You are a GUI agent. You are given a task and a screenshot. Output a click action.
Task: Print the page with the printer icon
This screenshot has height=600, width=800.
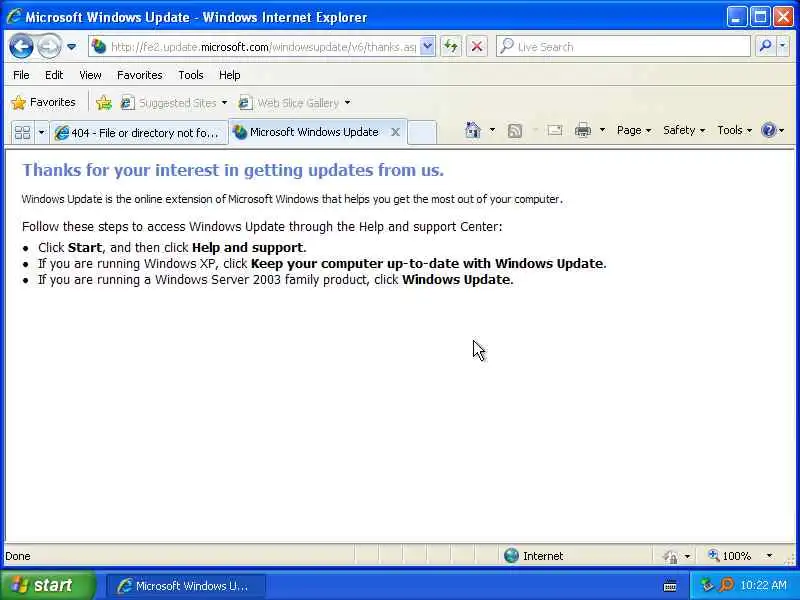(x=583, y=131)
